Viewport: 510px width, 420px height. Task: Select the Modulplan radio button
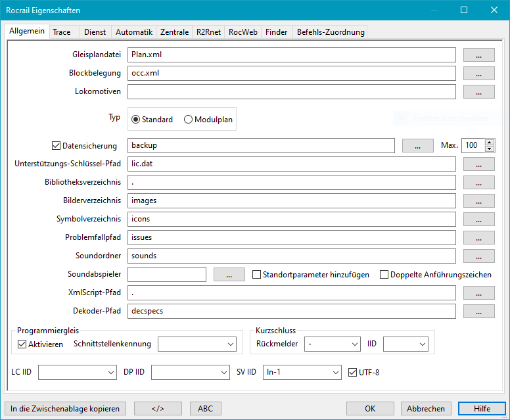[x=189, y=120]
